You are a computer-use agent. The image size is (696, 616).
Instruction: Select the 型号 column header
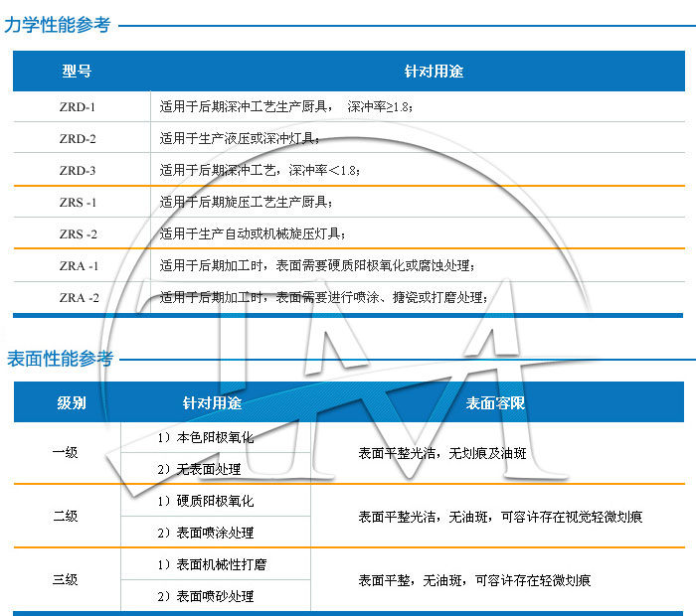[x=78, y=72]
